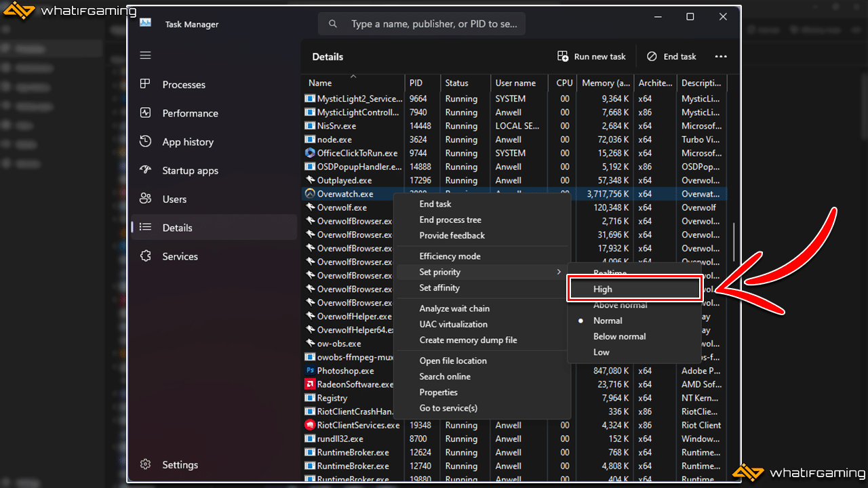Set priority to High
Image resolution: width=868 pixels, height=488 pixels.
(x=633, y=289)
